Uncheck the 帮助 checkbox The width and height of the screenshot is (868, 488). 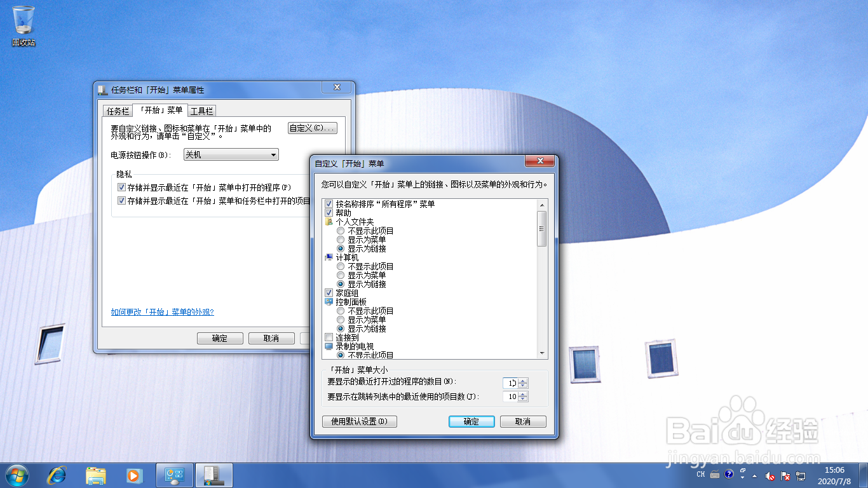pyautogui.click(x=329, y=213)
